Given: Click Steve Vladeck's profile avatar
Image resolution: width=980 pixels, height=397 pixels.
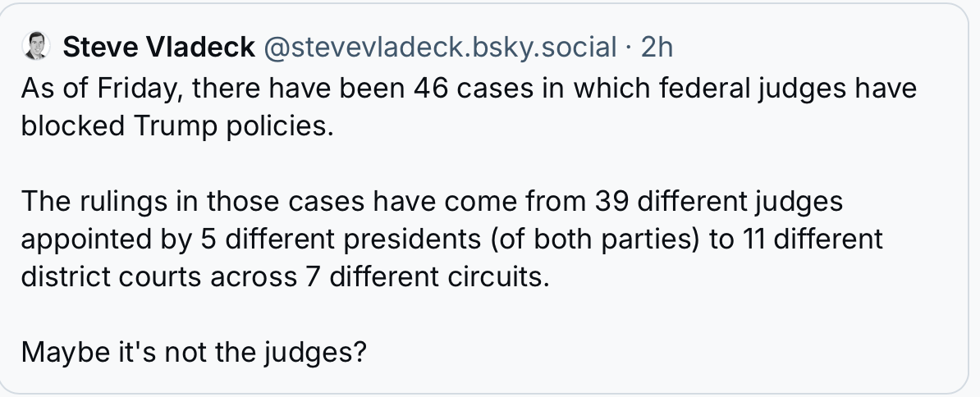Looking at the screenshot, I should [x=36, y=47].
